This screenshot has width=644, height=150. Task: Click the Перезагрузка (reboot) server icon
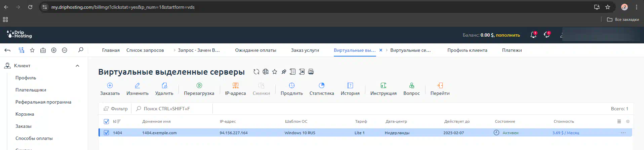[x=199, y=86]
